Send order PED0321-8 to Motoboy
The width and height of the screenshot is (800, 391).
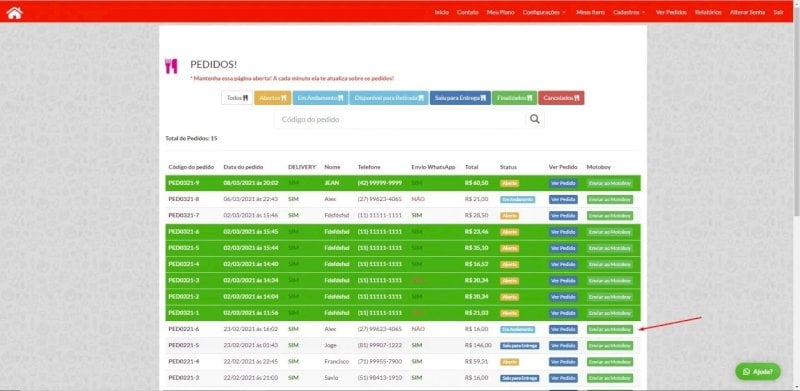click(x=610, y=200)
